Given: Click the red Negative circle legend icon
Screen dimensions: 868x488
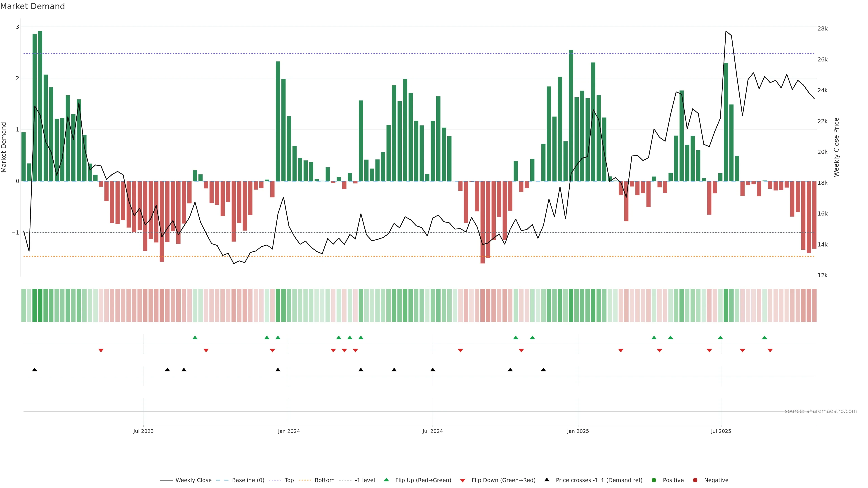Looking at the screenshot, I should [695, 480].
